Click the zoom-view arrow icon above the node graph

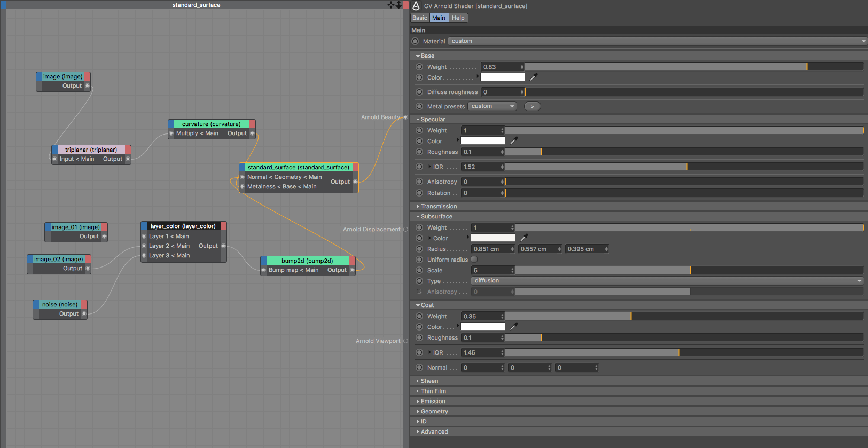pos(398,5)
